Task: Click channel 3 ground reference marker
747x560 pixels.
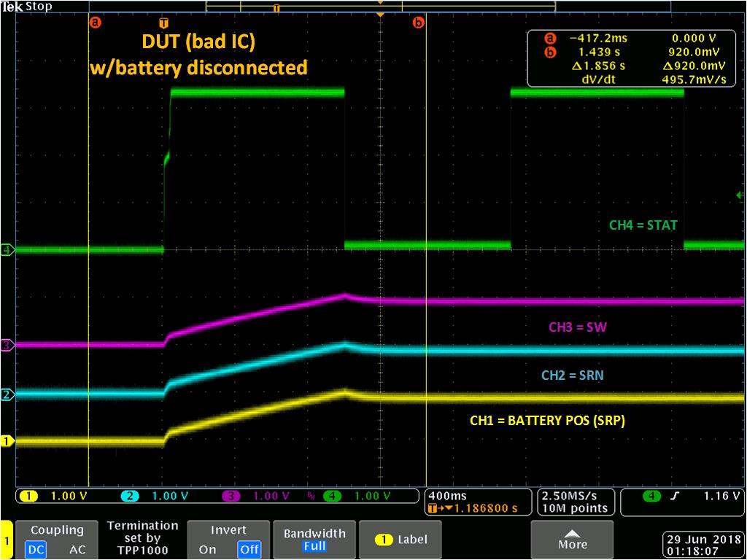Action: 7,345
